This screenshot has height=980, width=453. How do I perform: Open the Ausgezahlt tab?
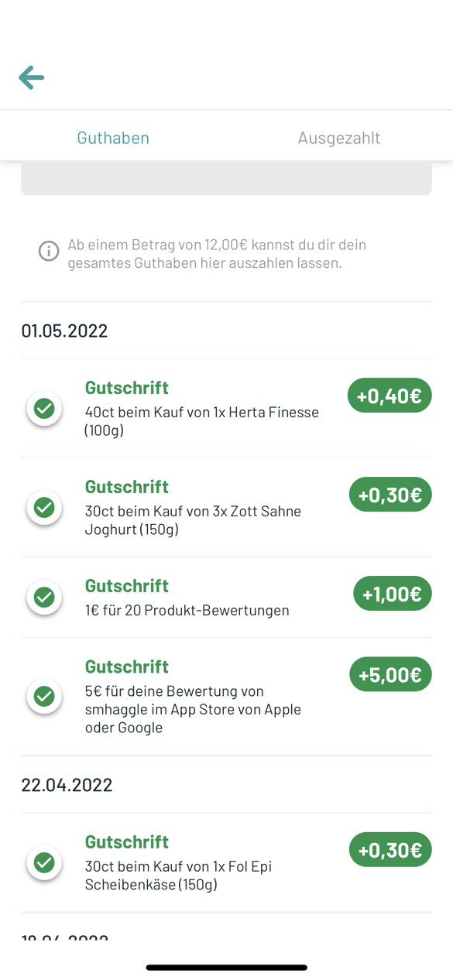point(339,137)
